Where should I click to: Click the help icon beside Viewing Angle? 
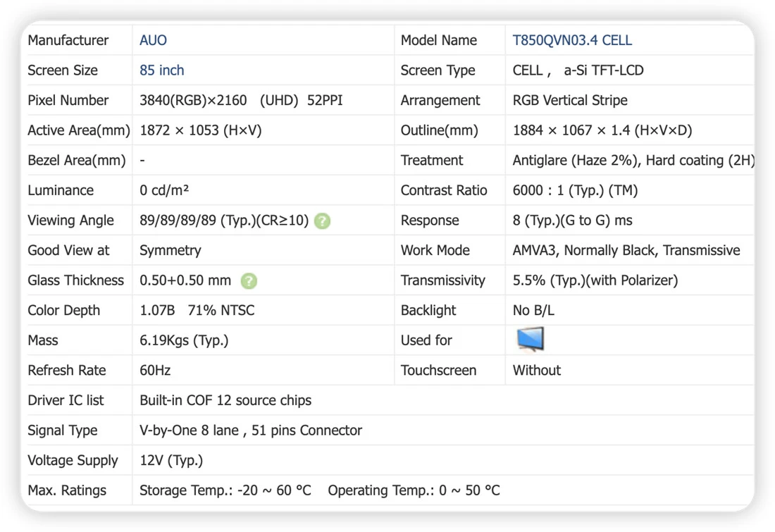click(322, 221)
